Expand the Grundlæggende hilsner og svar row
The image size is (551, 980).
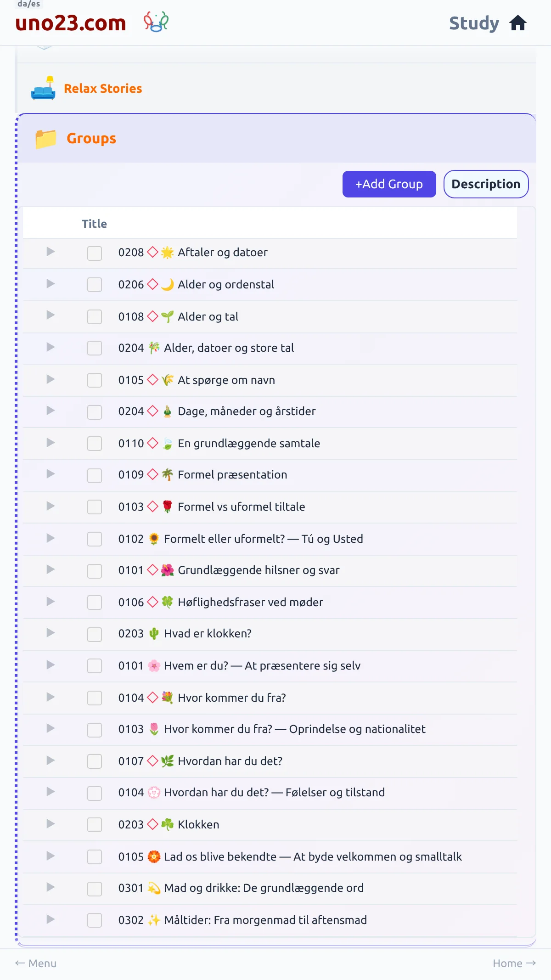pyautogui.click(x=51, y=569)
